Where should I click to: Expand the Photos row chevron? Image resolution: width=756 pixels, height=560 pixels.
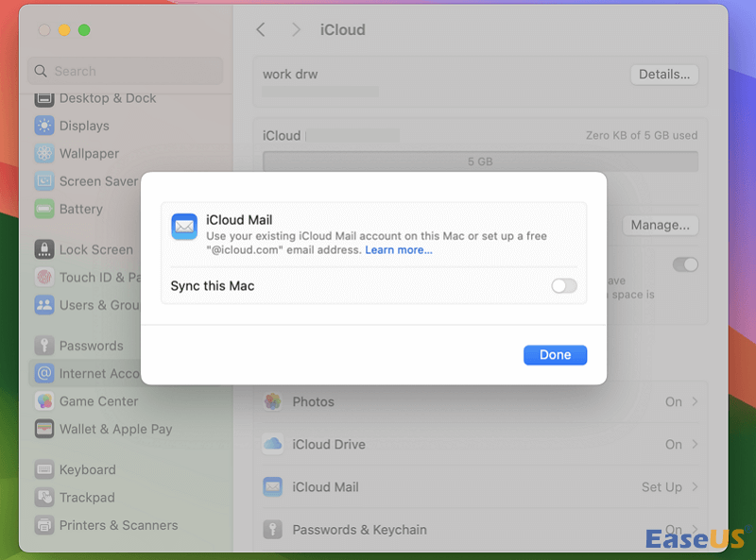(x=695, y=401)
